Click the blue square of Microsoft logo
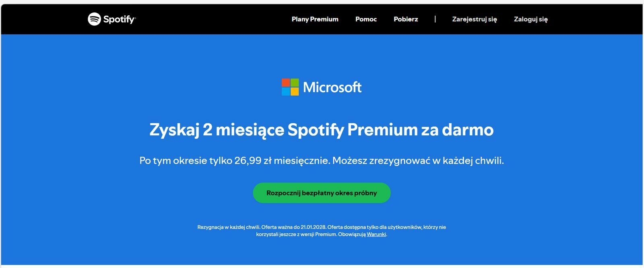 (286, 91)
